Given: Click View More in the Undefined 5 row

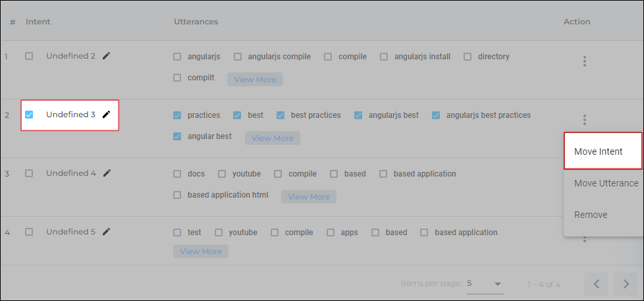Looking at the screenshot, I should point(201,252).
